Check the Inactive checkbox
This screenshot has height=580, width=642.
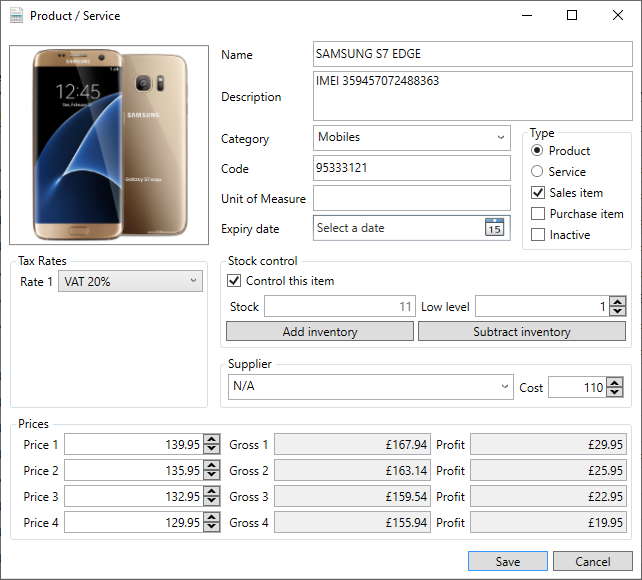[x=538, y=235]
